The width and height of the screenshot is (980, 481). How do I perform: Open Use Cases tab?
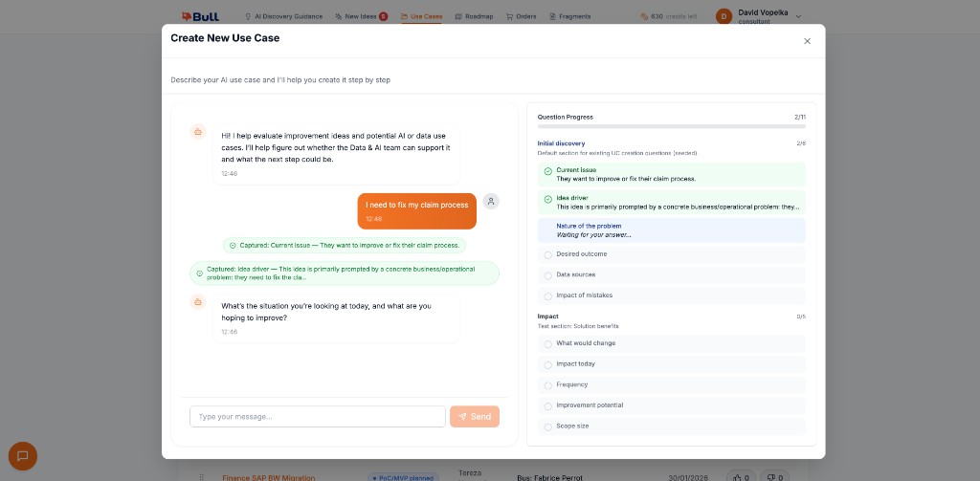point(422,17)
